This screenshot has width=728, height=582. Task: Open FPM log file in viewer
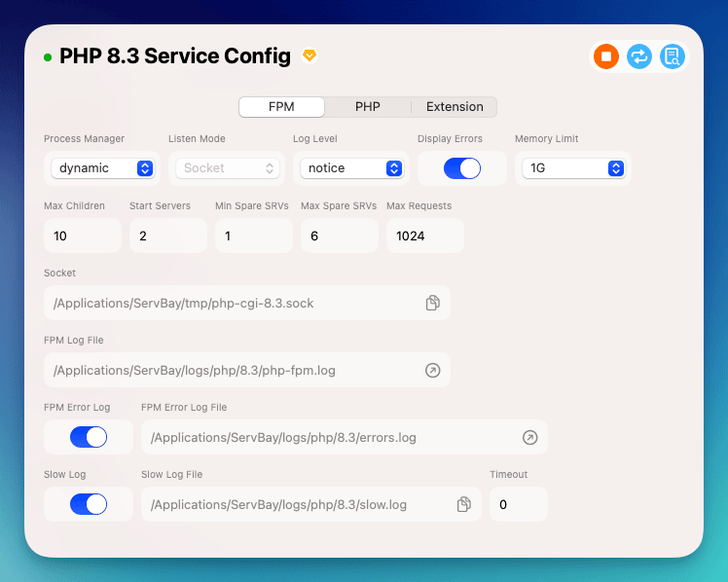point(433,370)
